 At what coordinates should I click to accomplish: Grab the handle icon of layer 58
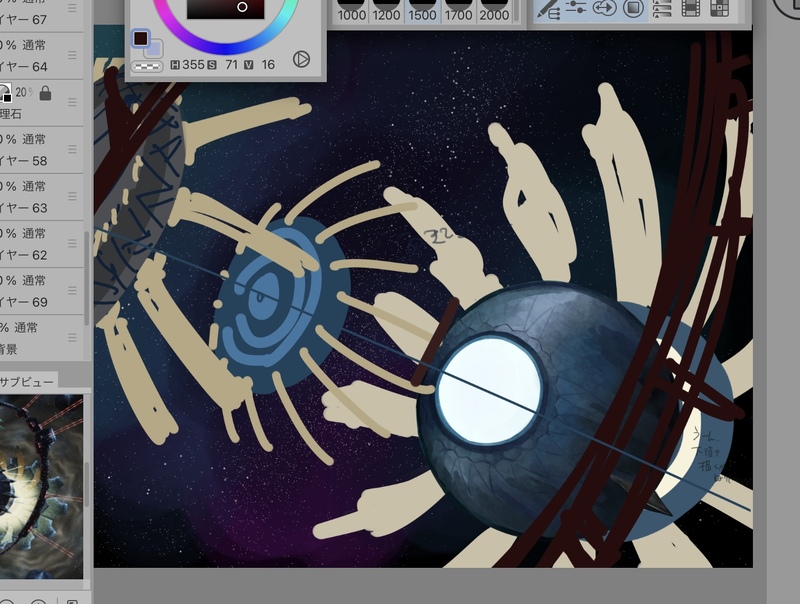(72, 149)
